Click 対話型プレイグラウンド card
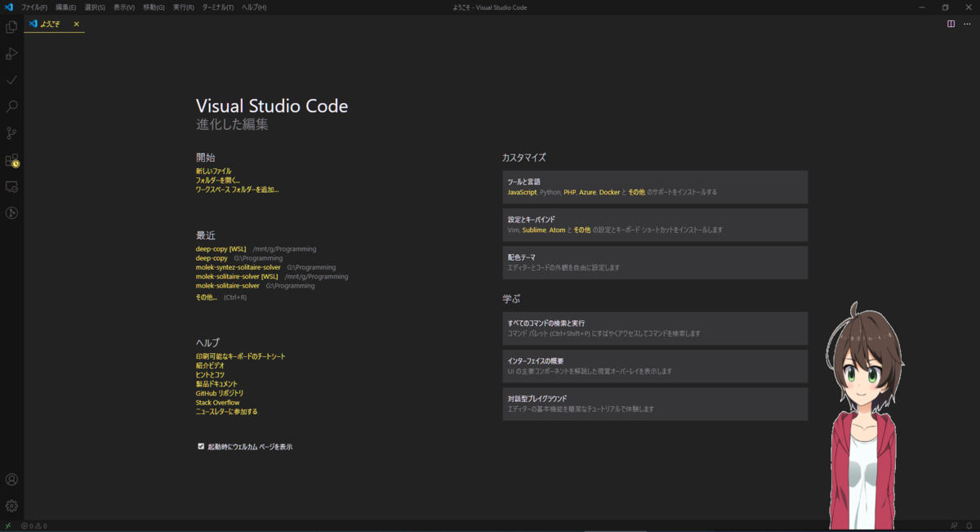This screenshot has width=980, height=532. click(x=655, y=404)
